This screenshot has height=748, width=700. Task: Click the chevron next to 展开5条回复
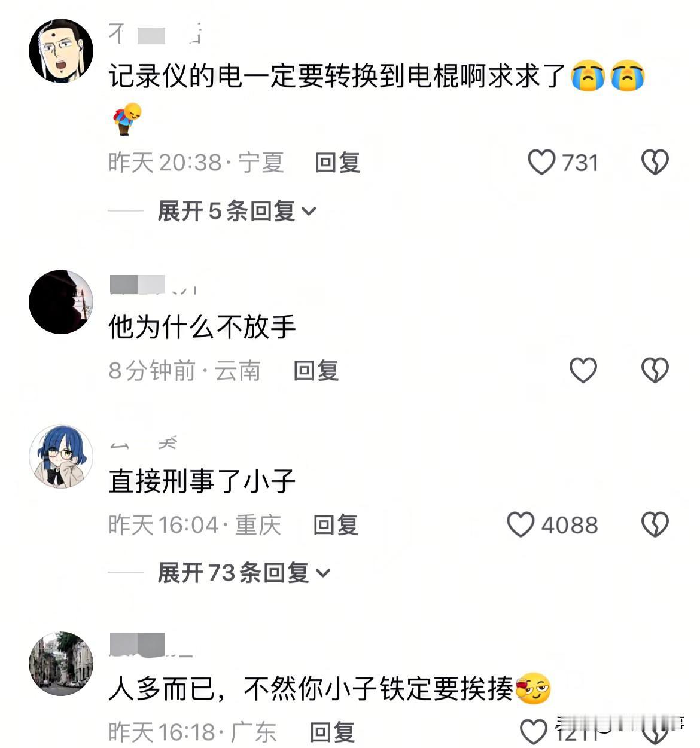click(309, 212)
